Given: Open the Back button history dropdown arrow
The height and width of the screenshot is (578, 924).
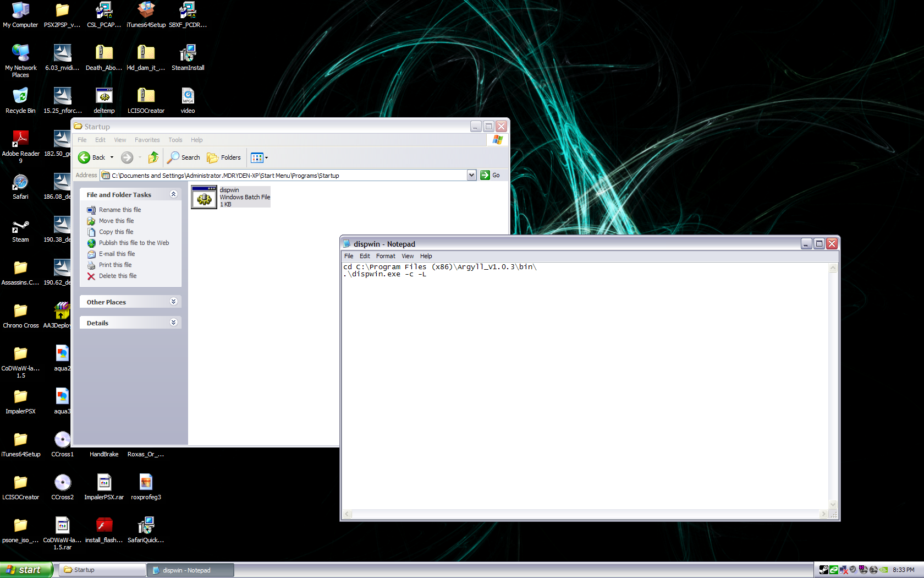Looking at the screenshot, I should point(112,157).
